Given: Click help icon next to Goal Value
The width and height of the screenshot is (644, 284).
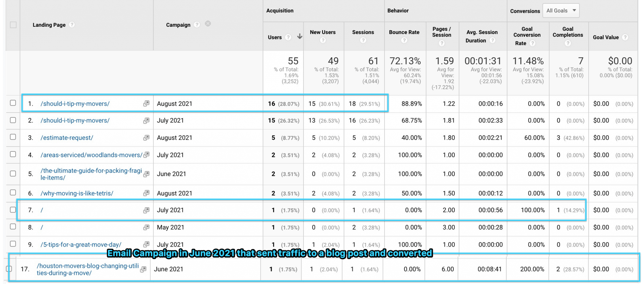Looking at the screenshot, I should [625, 37].
